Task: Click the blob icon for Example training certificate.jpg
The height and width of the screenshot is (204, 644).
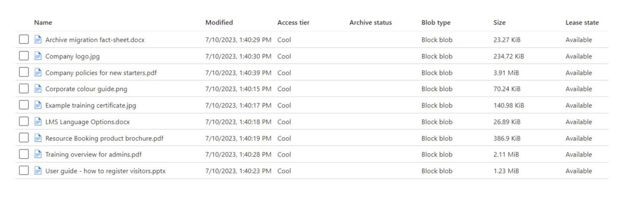Action: tap(38, 105)
